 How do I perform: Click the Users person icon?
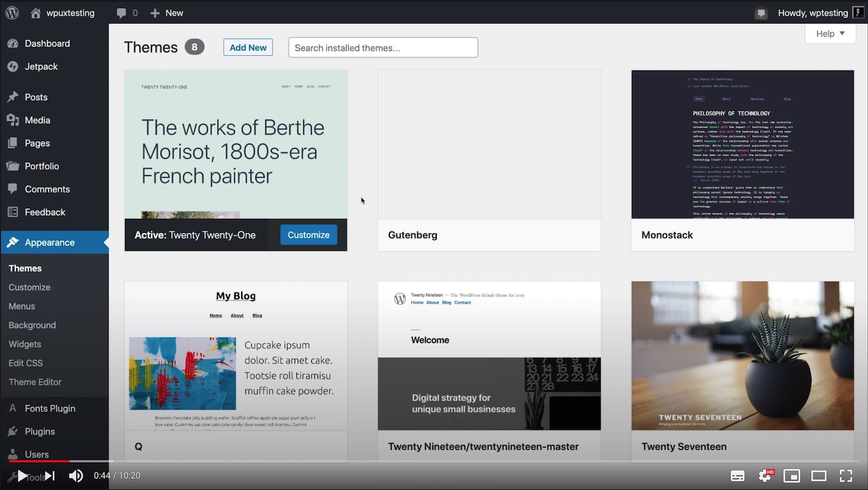(x=12, y=454)
